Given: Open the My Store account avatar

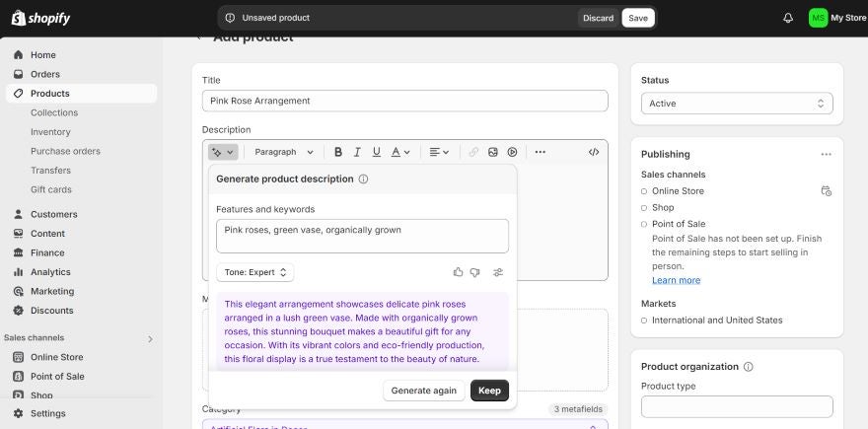Looking at the screenshot, I should coord(818,18).
